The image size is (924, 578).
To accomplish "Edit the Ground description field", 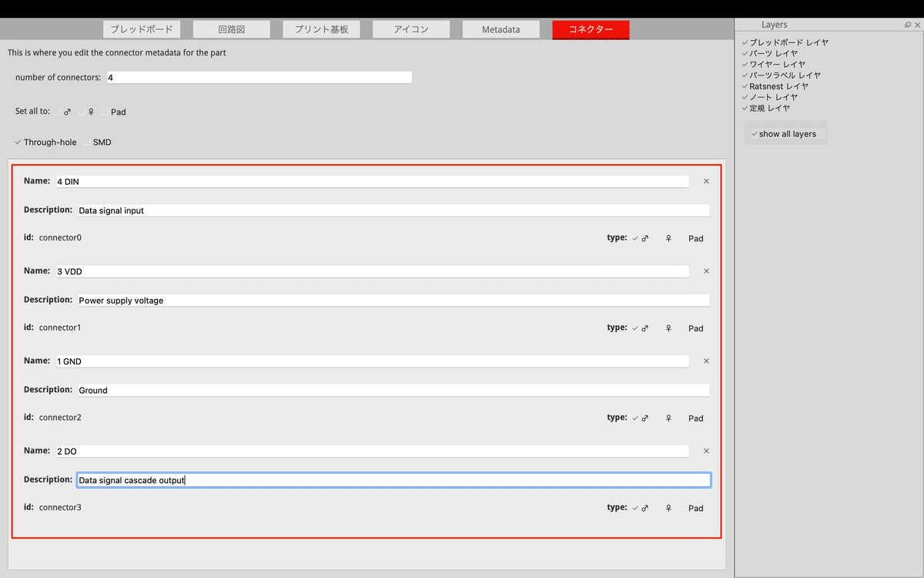I will pos(393,391).
